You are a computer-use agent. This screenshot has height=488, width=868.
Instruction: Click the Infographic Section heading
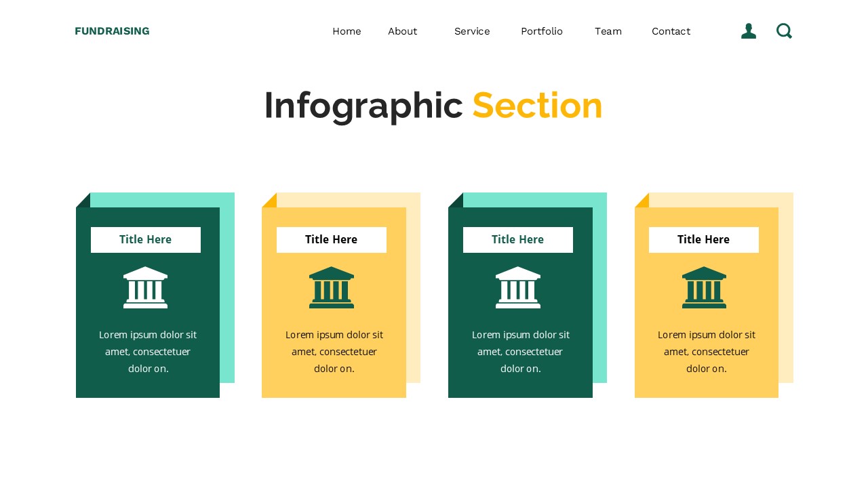pyautogui.click(x=433, y=105)
